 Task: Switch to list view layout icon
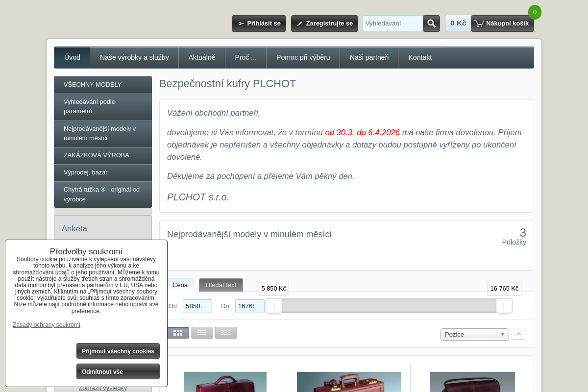(202, 333)
